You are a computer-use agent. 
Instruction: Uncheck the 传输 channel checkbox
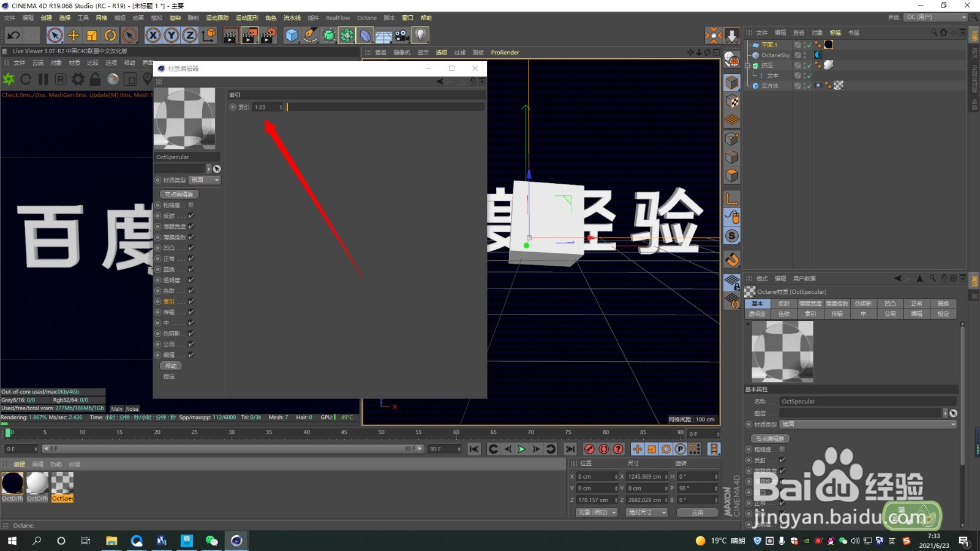pos(191,312)
